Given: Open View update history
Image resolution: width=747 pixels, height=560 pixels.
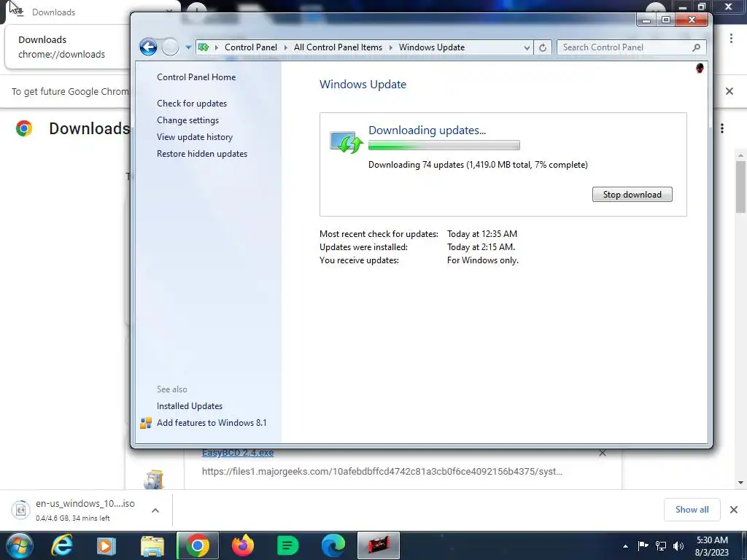Looking at the screenshot, I should 194,136.
